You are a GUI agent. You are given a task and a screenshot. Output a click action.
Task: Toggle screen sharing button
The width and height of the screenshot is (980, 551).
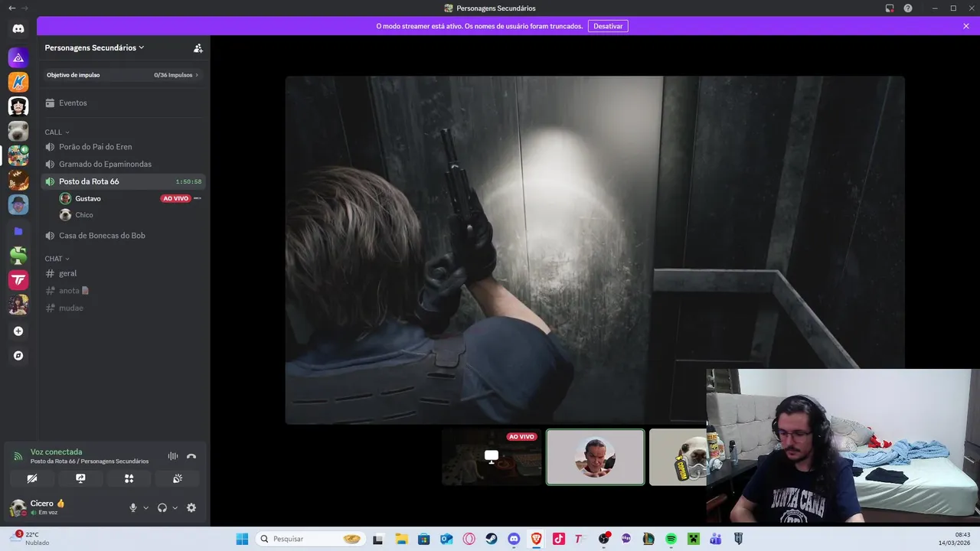coord(80,478)
